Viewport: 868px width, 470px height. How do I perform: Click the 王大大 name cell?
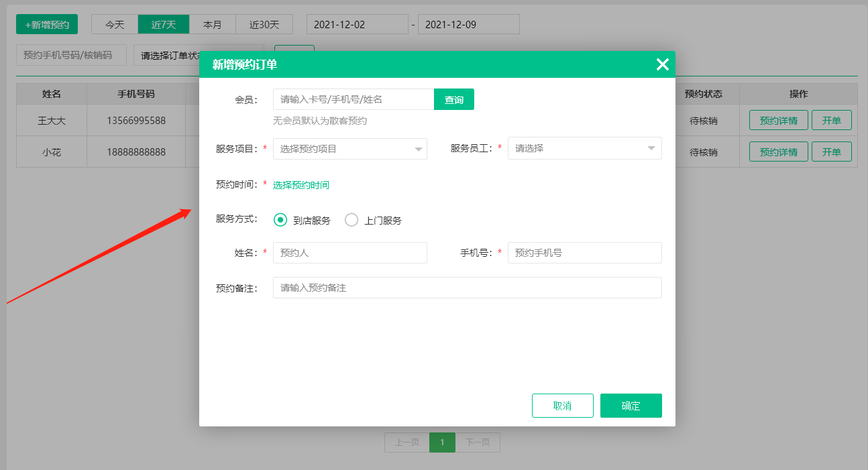coord(52,121)
